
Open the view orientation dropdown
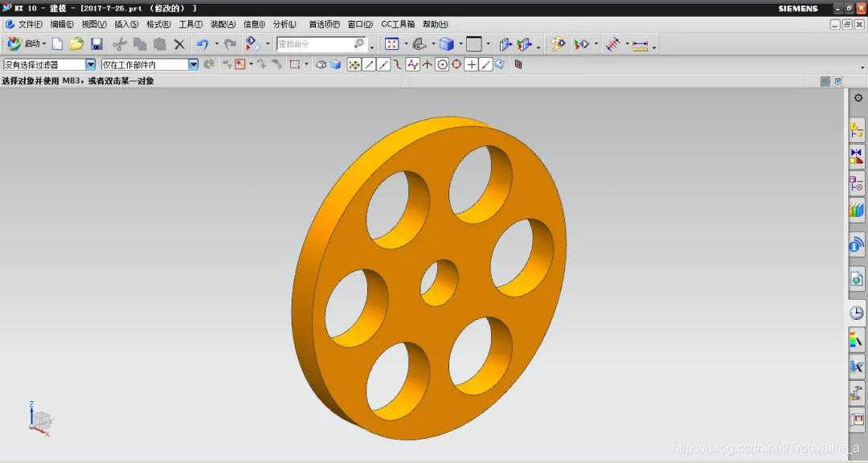click(433, 43)
